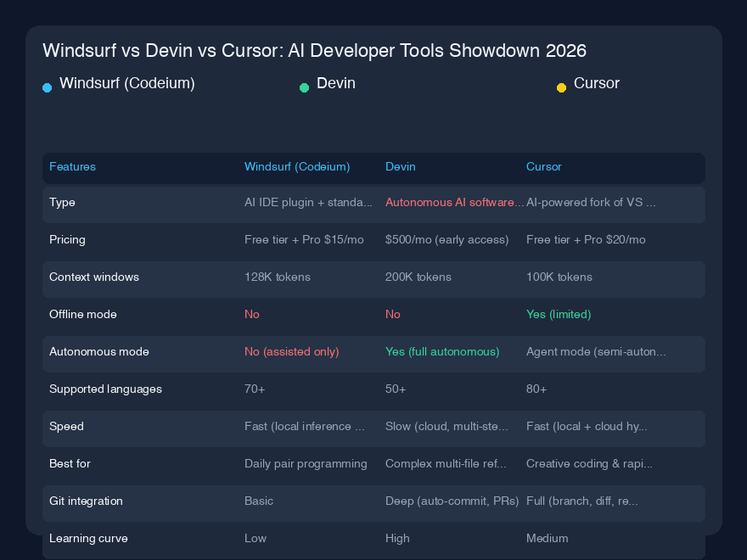Viewport: 747px width, 560px height.
Task: Click 'Daily pair programming' cell
Action: pos(306,464)
